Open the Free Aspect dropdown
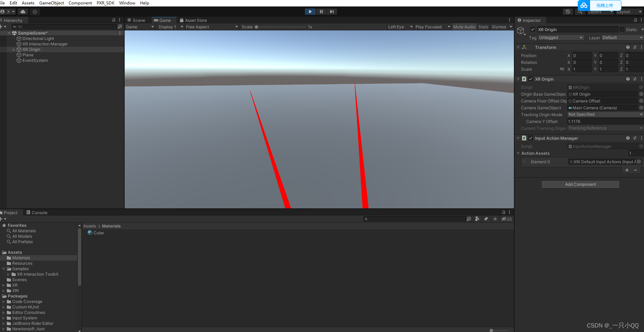644x332 pixels. [212, 27]
